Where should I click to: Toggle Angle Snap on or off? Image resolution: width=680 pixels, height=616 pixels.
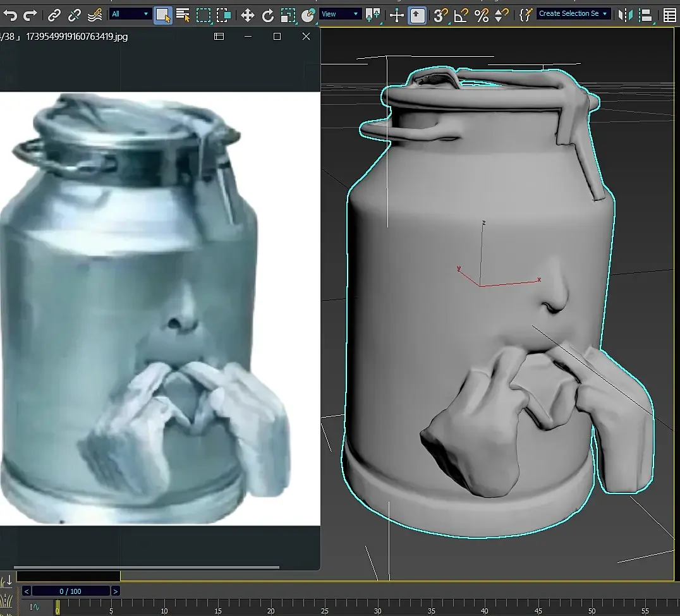click(x=461, y=15)
